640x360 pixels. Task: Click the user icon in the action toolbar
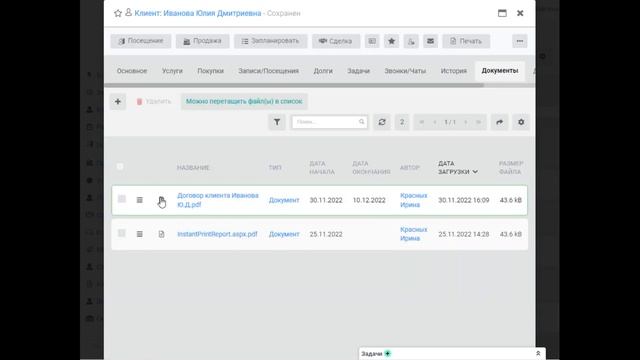(x=411, y=41)
